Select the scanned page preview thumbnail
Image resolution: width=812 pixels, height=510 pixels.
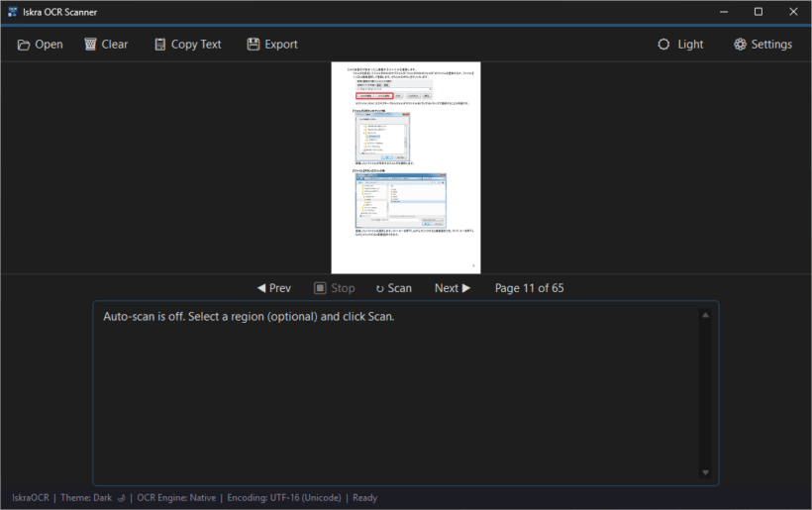coord(406,167)
